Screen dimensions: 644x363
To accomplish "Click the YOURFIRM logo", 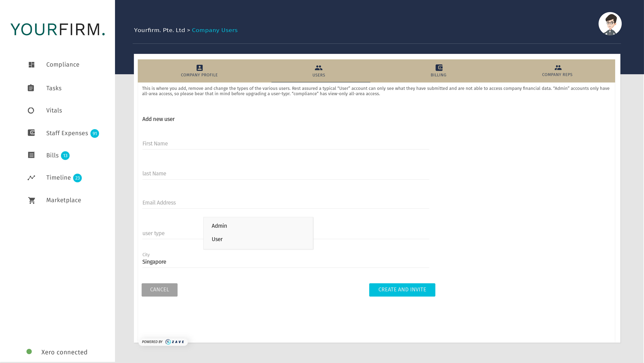I will [x=58, y=29].
